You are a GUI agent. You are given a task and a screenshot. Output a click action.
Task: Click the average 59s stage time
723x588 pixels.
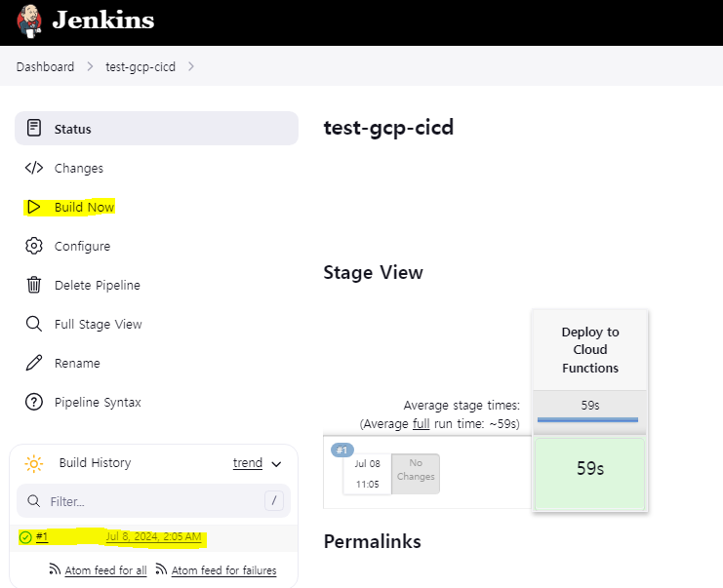590,405
